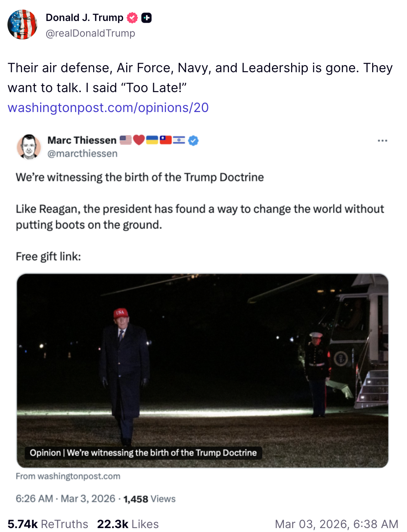Click the "From washingtonpost.com" source label
Screen dimensions: 407x532
68,476
